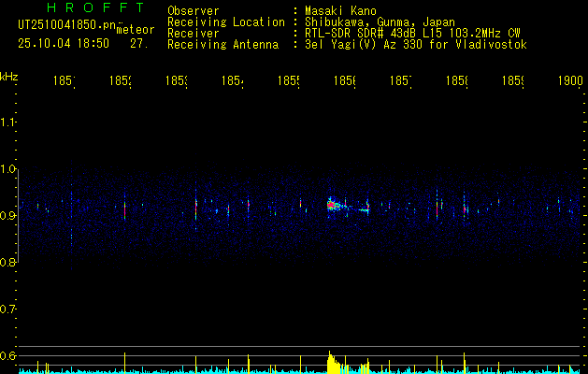The height and width of the screenshot is (374, 588).
Task: Click the 1856 time axis label
Action: (x=345, y=81)
